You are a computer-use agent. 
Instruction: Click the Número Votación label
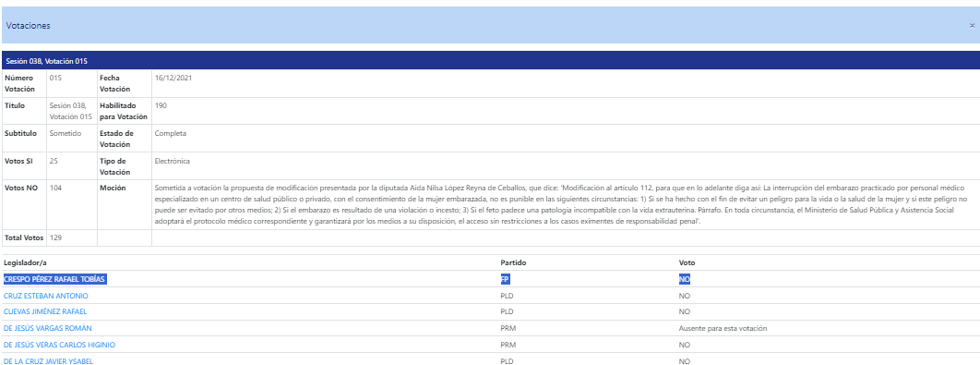tap(19, 83)
